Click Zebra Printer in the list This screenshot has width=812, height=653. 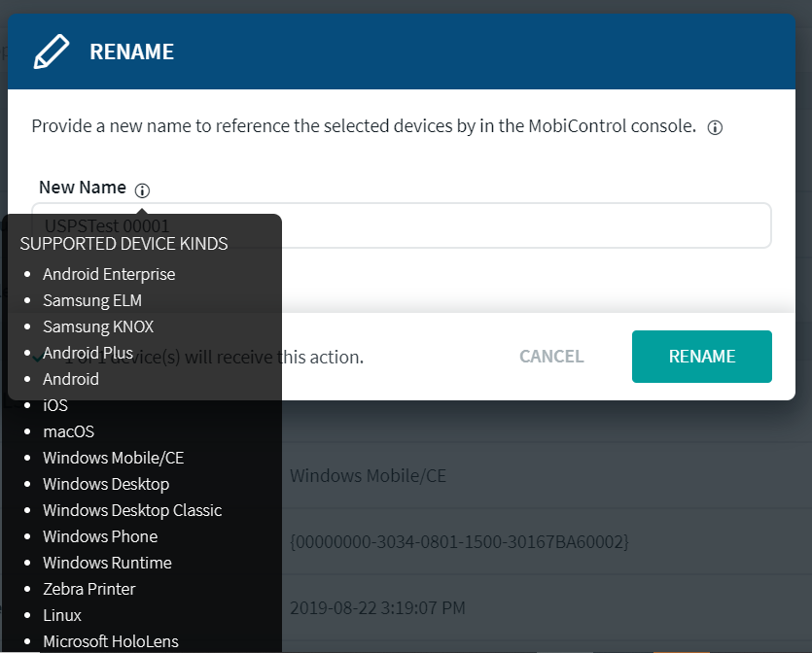89,589
